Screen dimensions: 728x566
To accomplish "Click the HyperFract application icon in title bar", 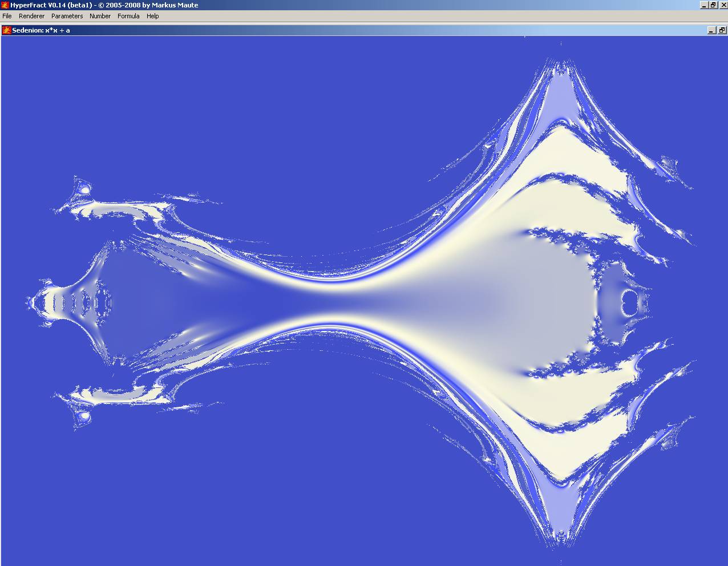I will 5,5.
